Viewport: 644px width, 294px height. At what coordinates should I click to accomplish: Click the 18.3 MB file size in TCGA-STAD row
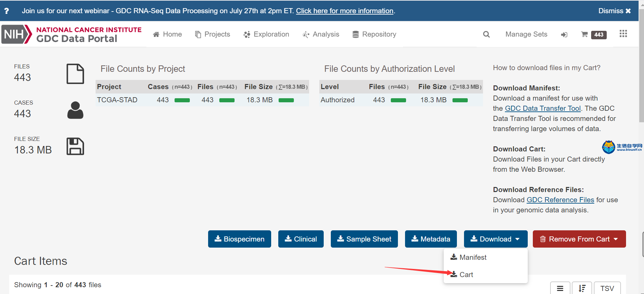click(260, 100)
